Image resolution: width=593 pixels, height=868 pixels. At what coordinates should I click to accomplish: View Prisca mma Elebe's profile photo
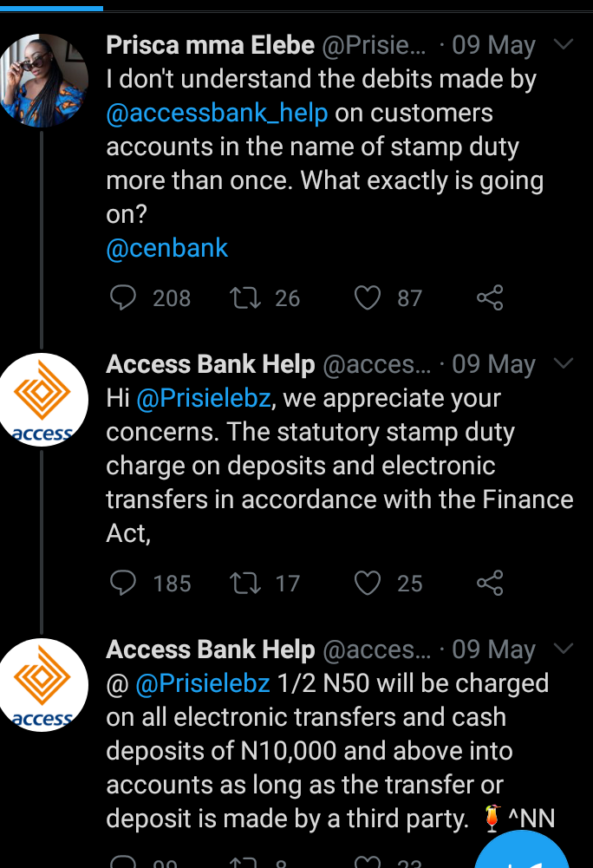coord(42,80)
